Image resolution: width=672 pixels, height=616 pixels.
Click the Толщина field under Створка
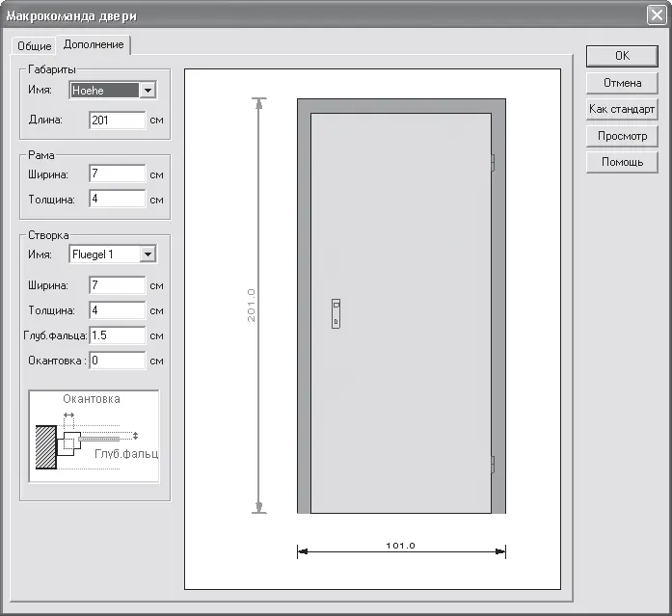pos(117,310)
